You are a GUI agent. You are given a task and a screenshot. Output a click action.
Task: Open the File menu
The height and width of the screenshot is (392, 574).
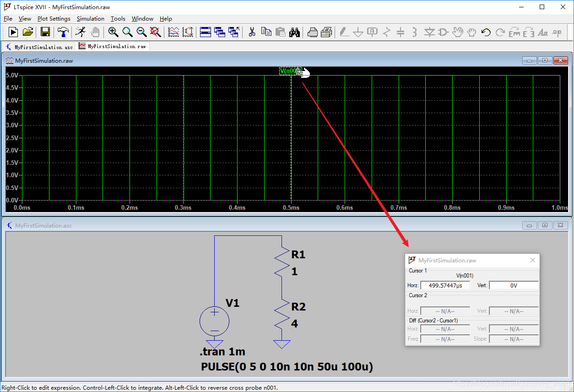8,19
